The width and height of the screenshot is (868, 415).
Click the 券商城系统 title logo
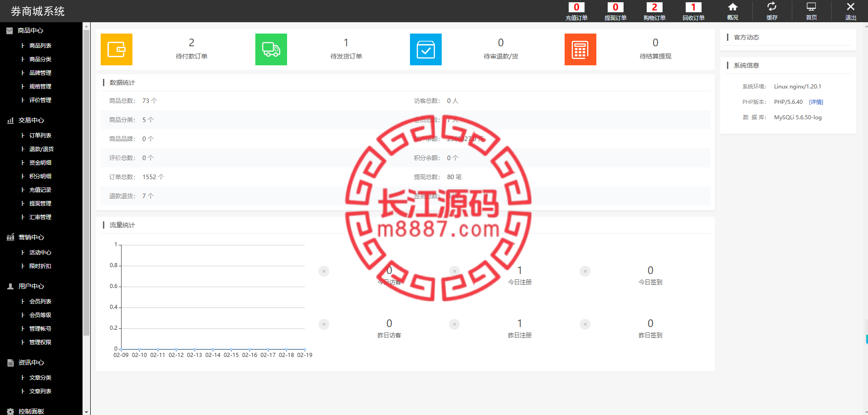[38, 11]
